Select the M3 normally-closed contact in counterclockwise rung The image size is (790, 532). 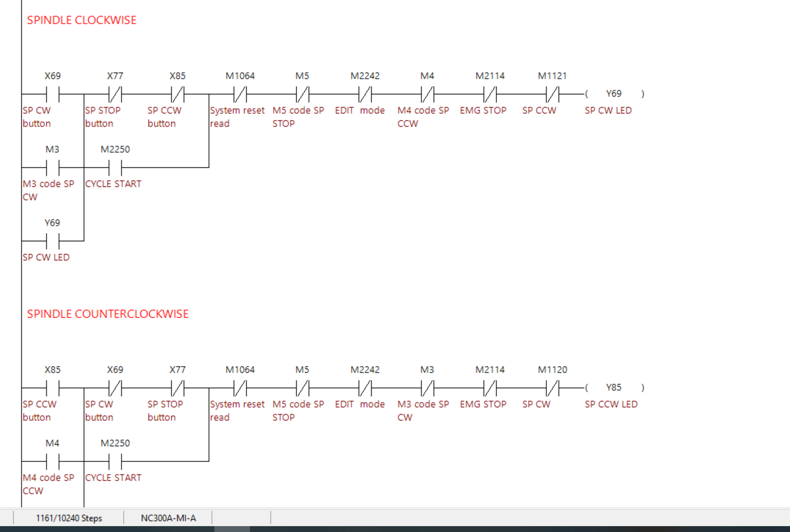point(427,388)
